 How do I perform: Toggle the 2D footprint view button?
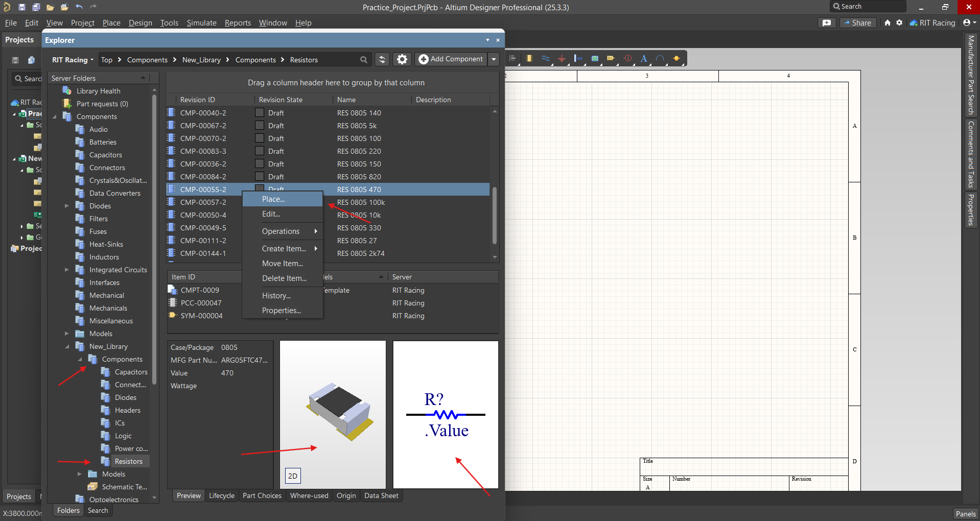(x=293, y=476)
